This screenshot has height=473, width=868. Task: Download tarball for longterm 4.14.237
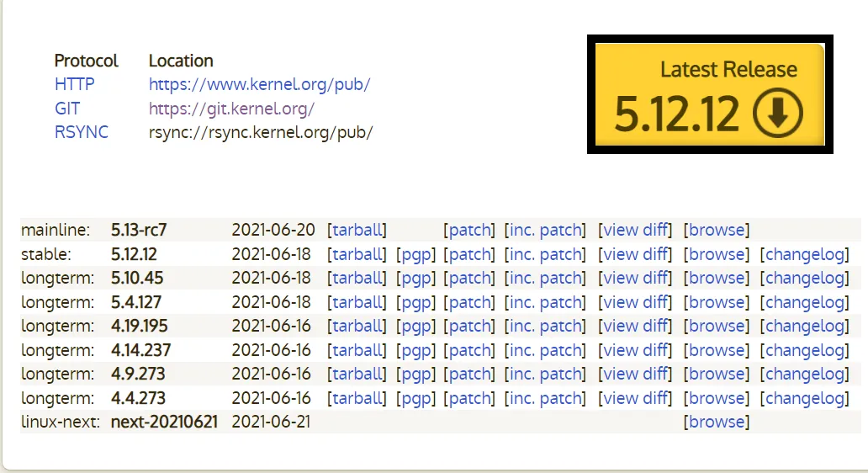[357, 350]
